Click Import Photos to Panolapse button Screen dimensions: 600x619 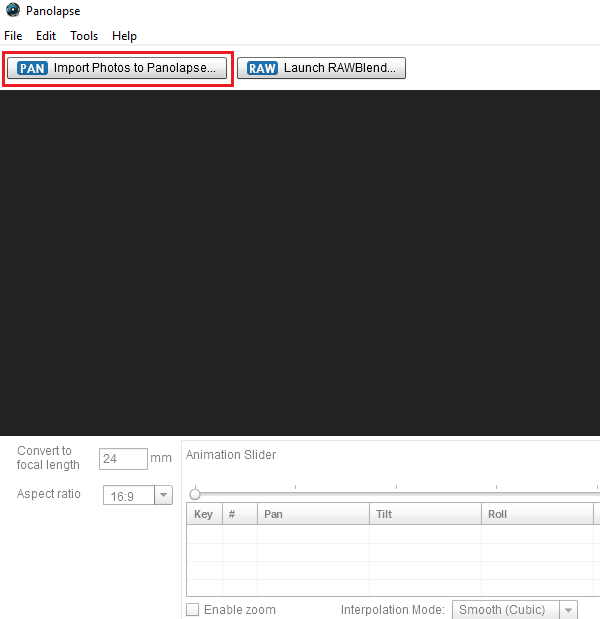(x=117, y=68)
